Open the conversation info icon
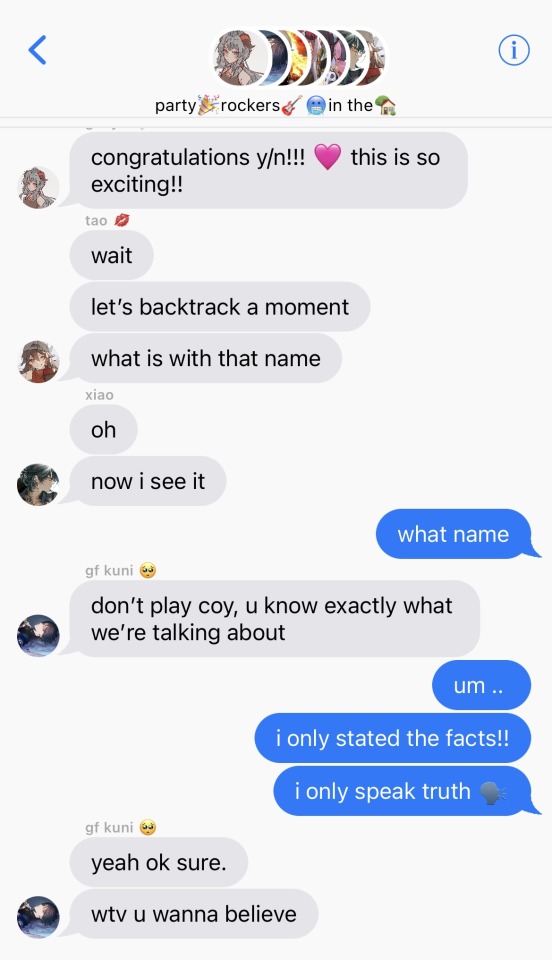 (514, 50)
